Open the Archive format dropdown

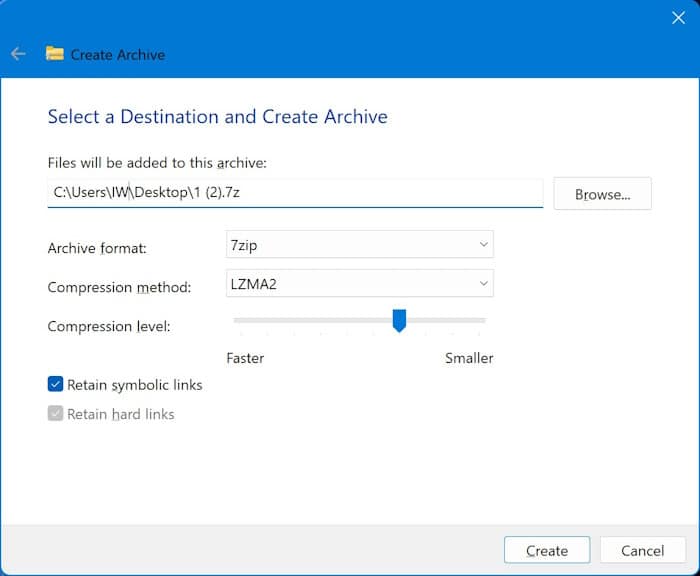(x=359, y=244)
